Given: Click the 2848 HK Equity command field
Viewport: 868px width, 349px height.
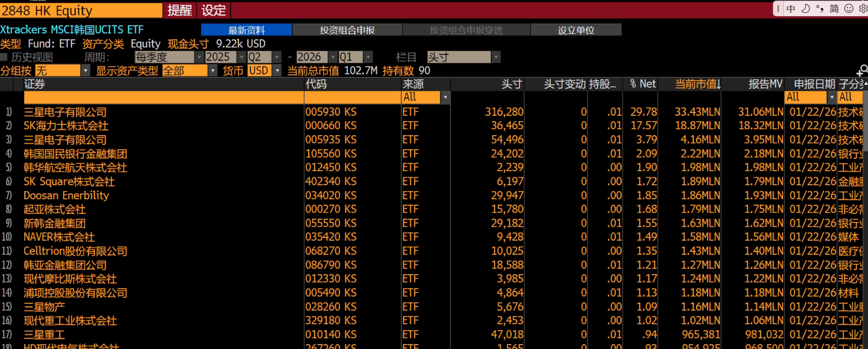Looking at the screenshot, I should point(81,10).
